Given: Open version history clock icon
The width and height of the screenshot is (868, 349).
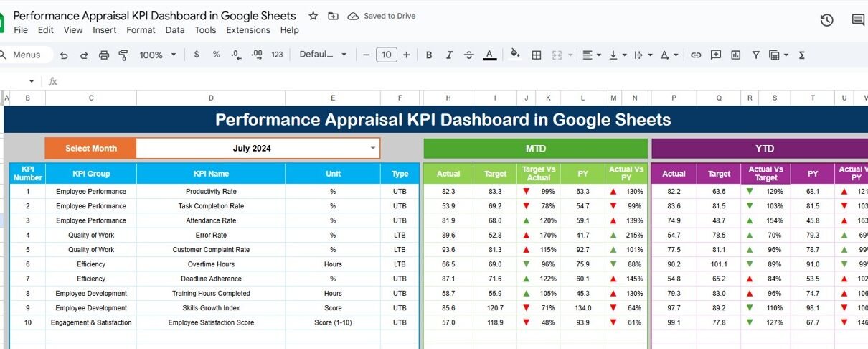Looking at the screenshot, I should point(826,20).
